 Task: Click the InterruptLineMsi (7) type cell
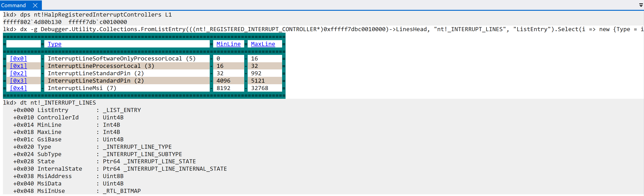[x=82, y=88]
